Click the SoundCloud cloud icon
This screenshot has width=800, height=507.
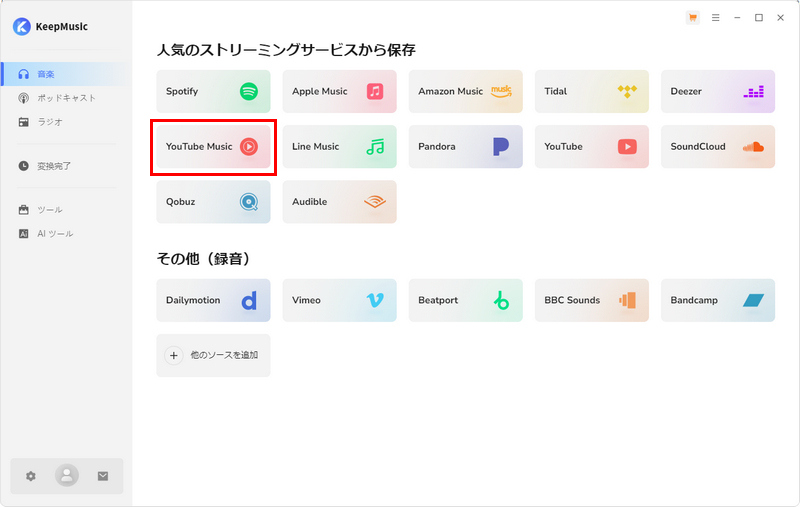point(753,147)
